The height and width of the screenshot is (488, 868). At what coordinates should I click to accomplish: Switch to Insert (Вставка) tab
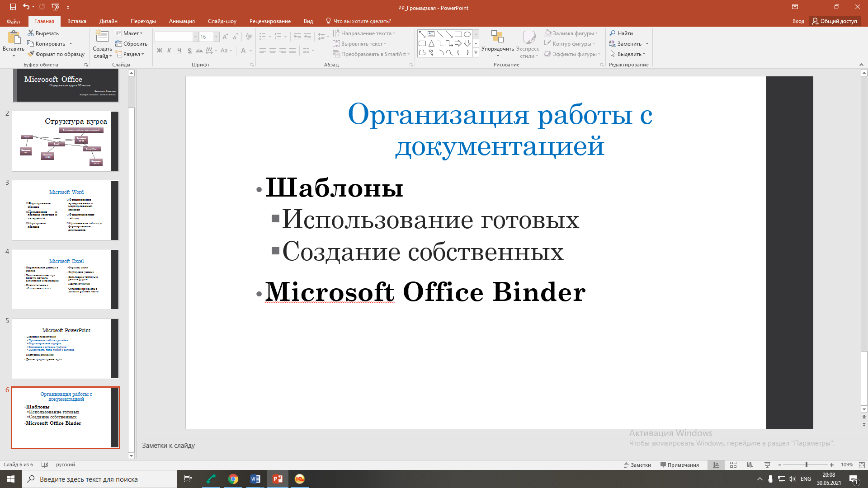pyautogui.click(x=77, y=21)
